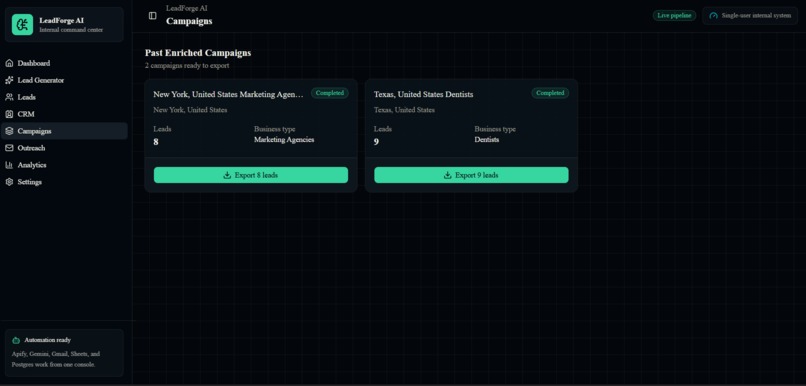Click the gauge icon beside Single-user internal system
The width and height of the screenshot is (806, 386).
coord(713,15)
